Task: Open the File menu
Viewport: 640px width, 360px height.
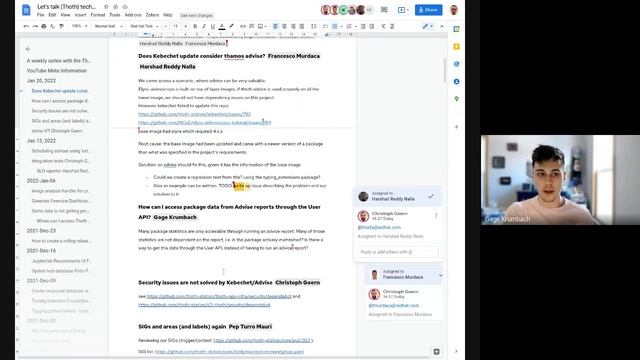Action: point(40,15)
